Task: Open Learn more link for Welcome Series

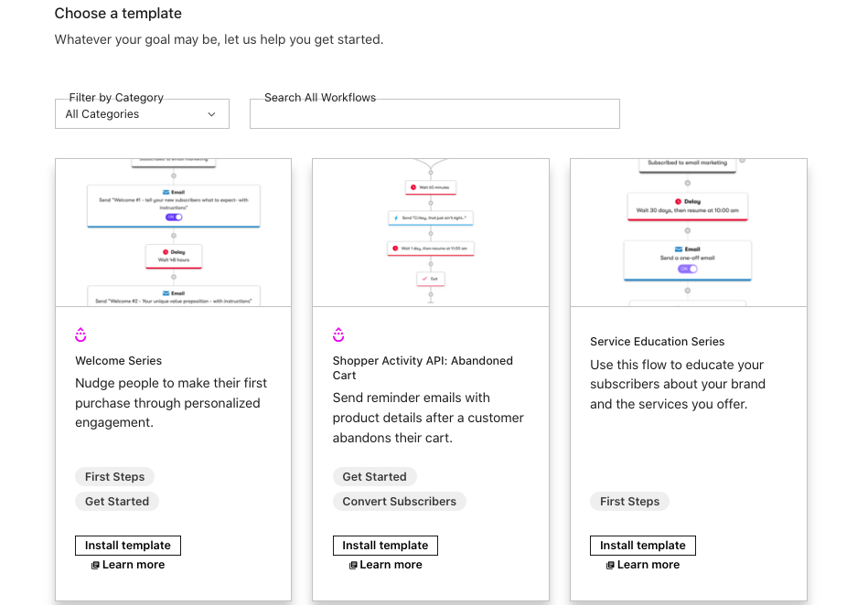Action: coord(134,565)
